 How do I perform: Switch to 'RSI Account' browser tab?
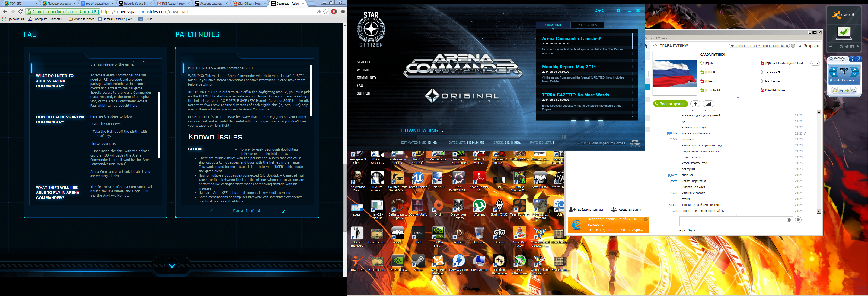click(x=173, y=3)
